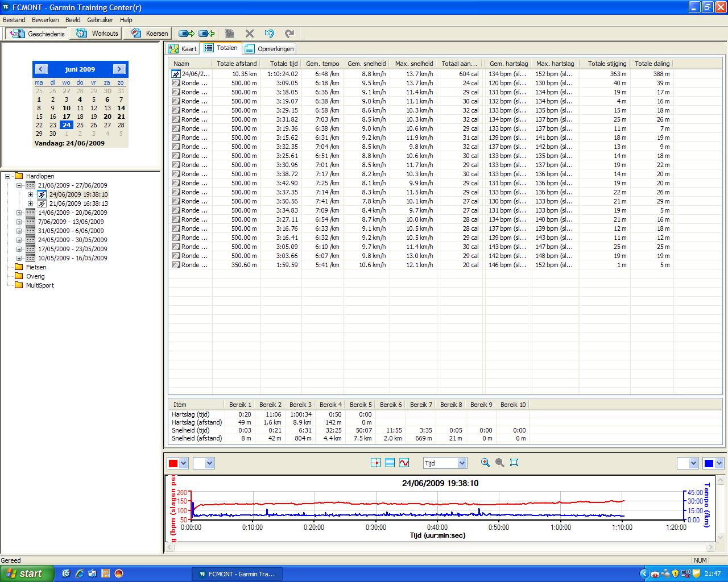Viewport: 728px width, 582px height.
Task: Click the Fietsen folder icon
Action: pyautogui.click(x=19, y=267)
